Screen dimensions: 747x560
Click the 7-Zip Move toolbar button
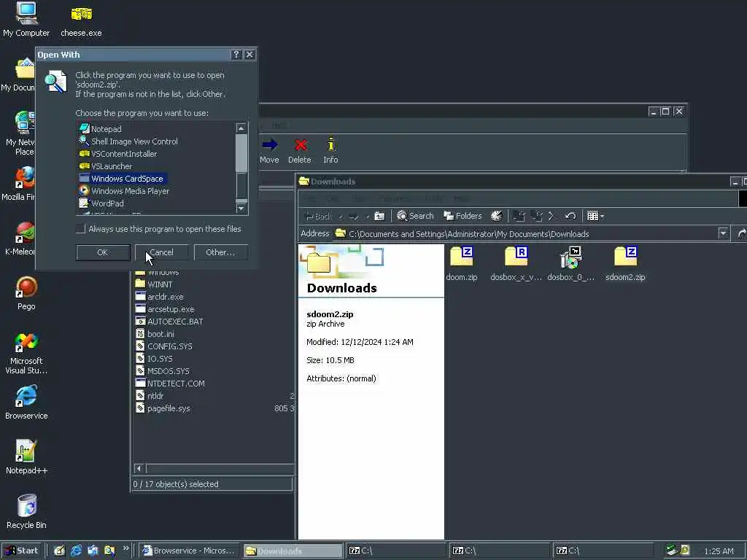click(269, 150)
